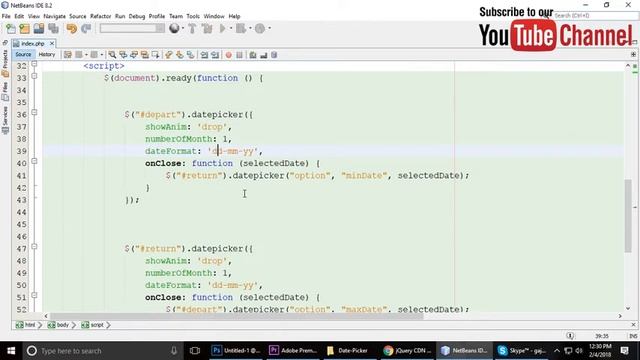Close the index.php tab

(52, 43)
